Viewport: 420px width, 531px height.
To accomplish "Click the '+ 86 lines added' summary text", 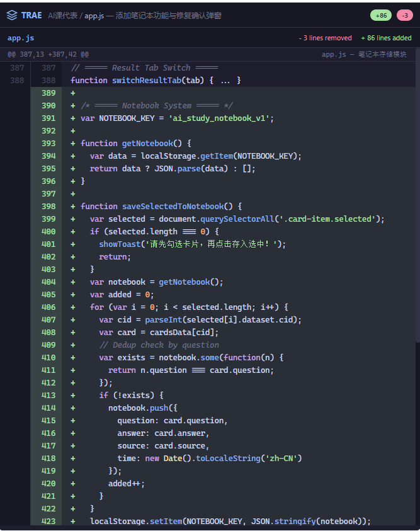I will click(386, 38).
